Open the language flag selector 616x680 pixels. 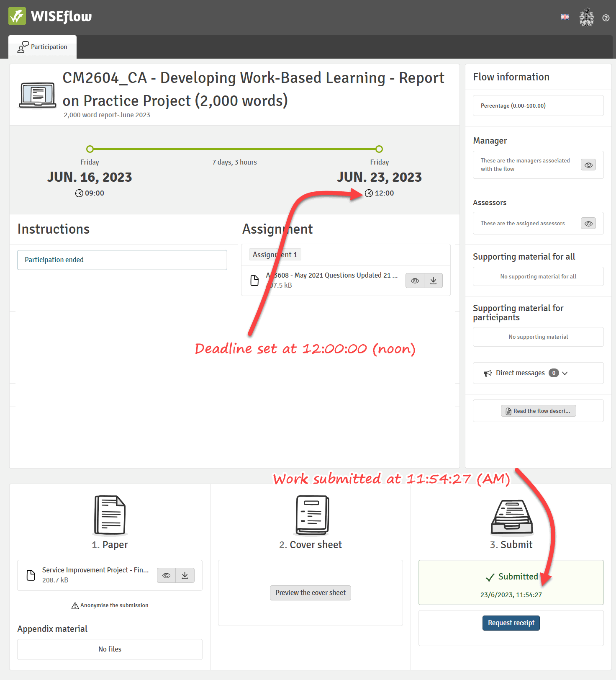565,17
